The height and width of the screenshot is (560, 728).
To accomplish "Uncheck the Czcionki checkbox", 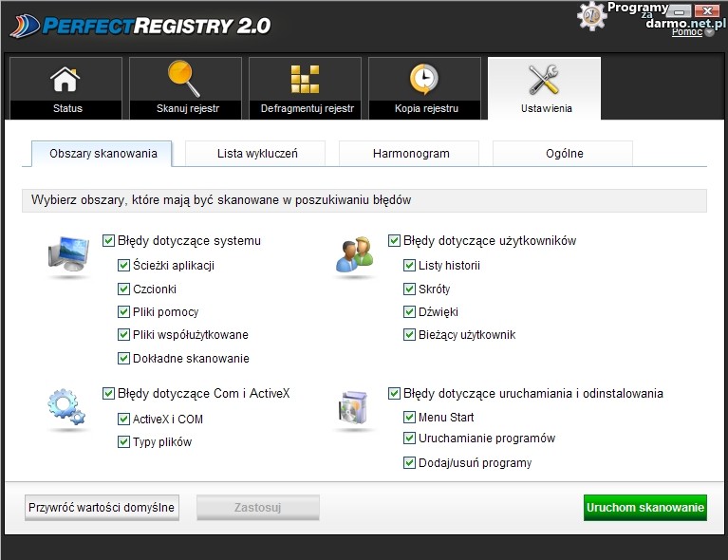I will point(124,289).
